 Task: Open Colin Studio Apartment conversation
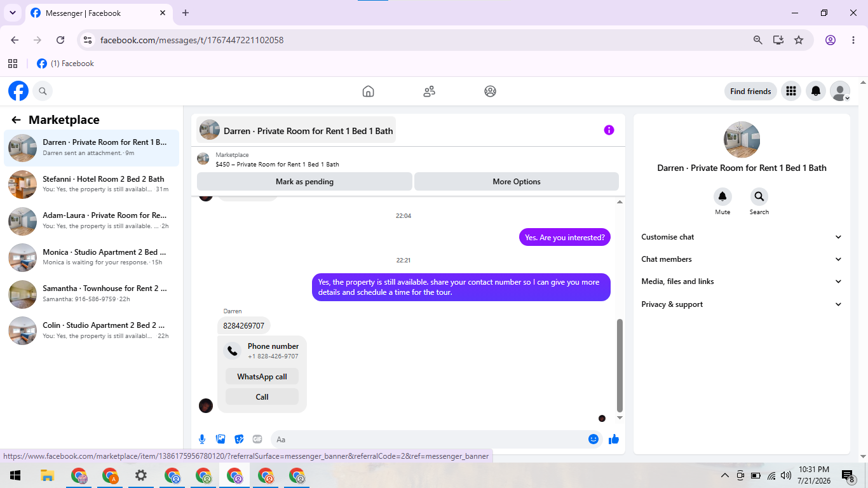tap(92, 330)
